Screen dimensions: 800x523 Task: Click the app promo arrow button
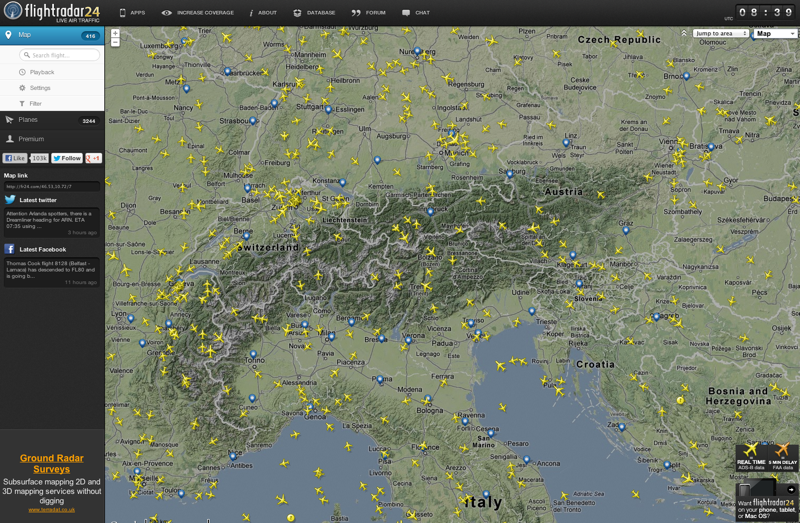tap(791, 489)
